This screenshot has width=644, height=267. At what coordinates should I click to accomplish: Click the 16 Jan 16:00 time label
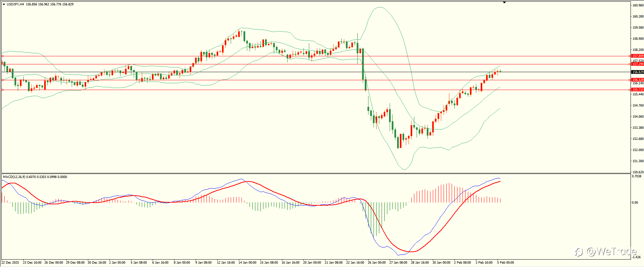click(290, 263)
